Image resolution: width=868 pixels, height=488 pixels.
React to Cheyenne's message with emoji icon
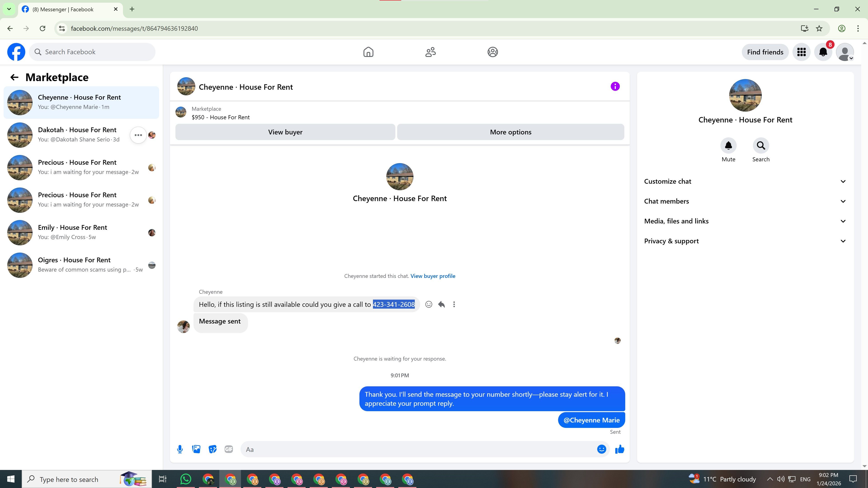(429, 305)
